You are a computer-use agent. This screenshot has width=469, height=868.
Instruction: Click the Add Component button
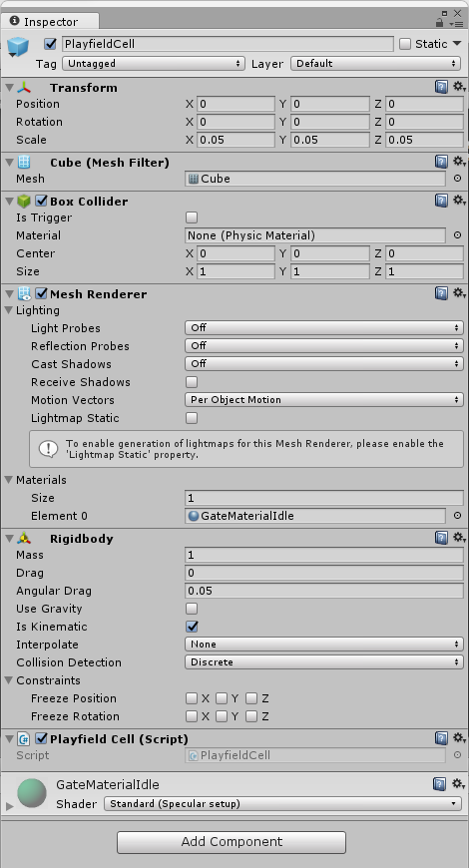[x=232, y=842]
